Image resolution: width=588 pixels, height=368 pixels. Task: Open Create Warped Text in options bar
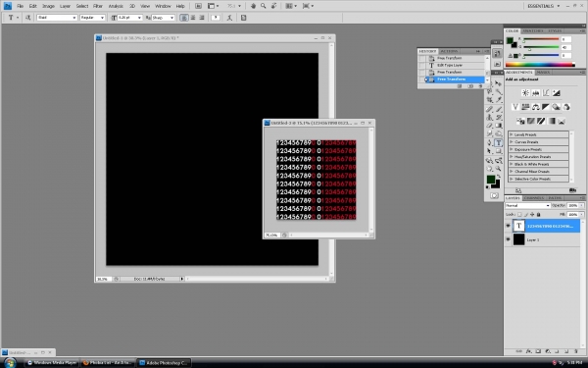pos(229,18)
